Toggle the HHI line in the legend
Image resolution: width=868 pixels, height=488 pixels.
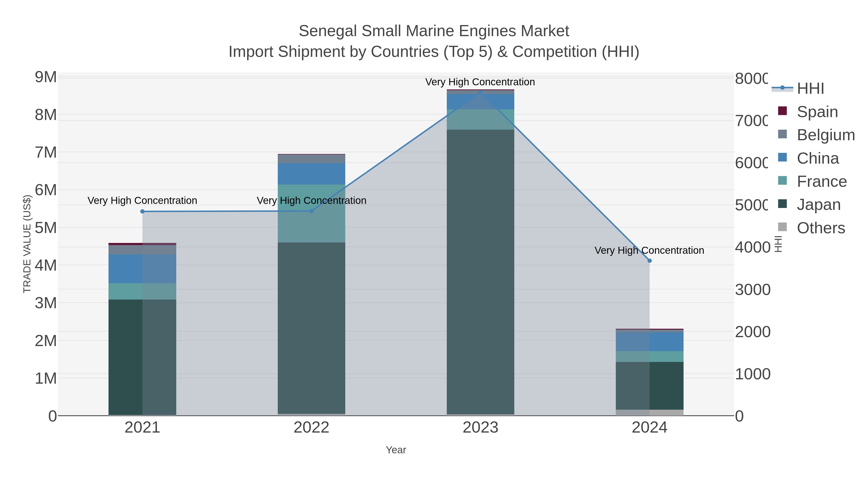(x=798, y=88)
